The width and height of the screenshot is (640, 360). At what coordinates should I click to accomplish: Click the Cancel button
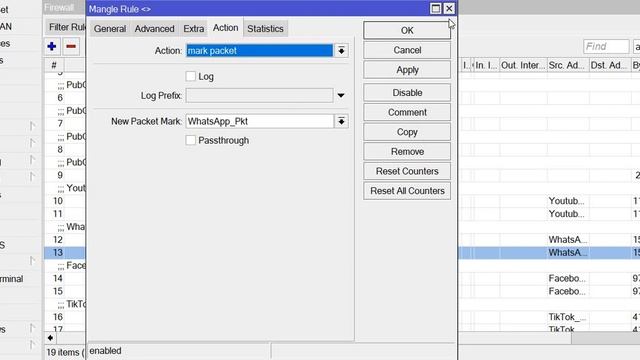(x=407, y=50)
